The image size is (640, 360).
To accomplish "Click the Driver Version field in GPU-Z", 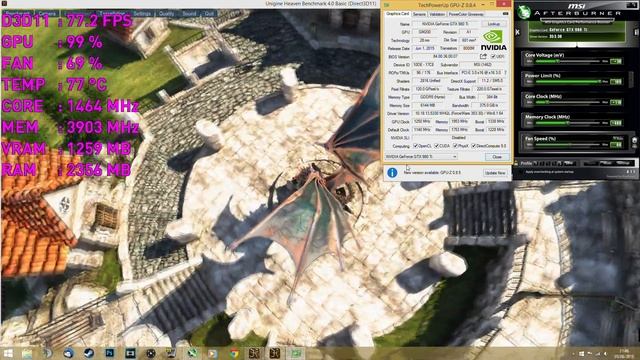I will click(x=460, y=113).
